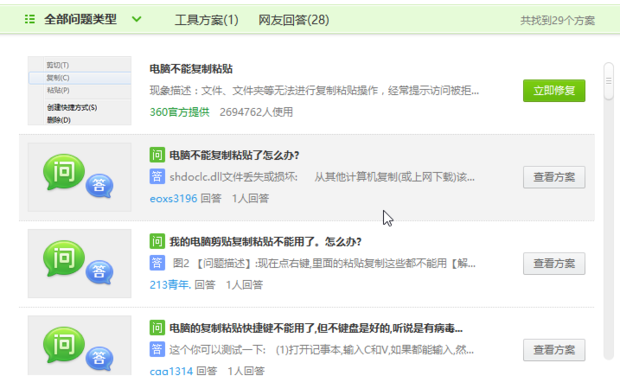Switch to 网友回答(28) tab
Image resolution: width=620 pixels, height=382 pixels.
click(293, 20)
